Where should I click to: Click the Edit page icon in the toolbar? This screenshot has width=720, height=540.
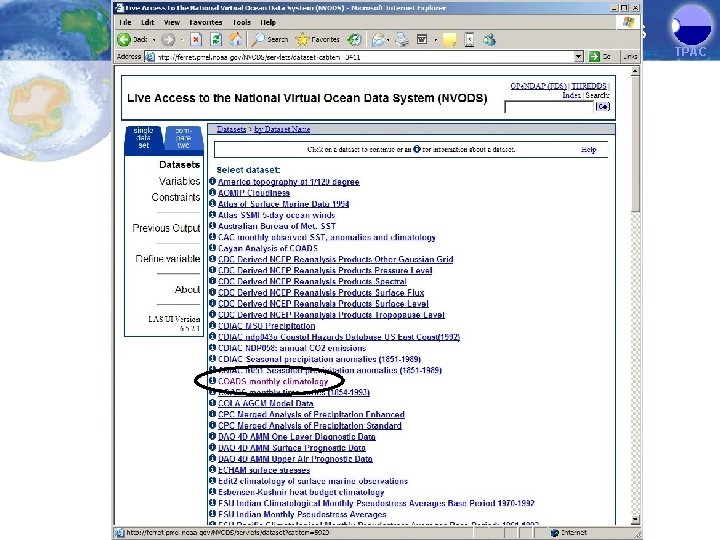pos(422,40)
